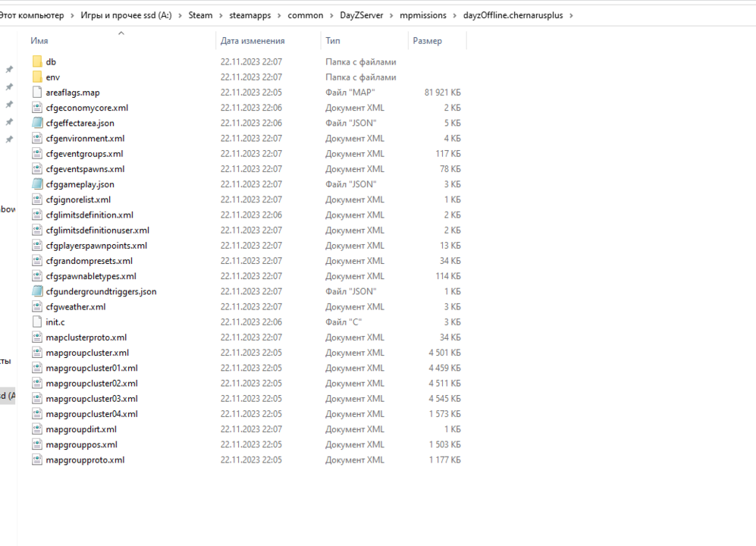
Task: Select the mapclusterproto.xml file icon
Action: [x=37, y=337]
